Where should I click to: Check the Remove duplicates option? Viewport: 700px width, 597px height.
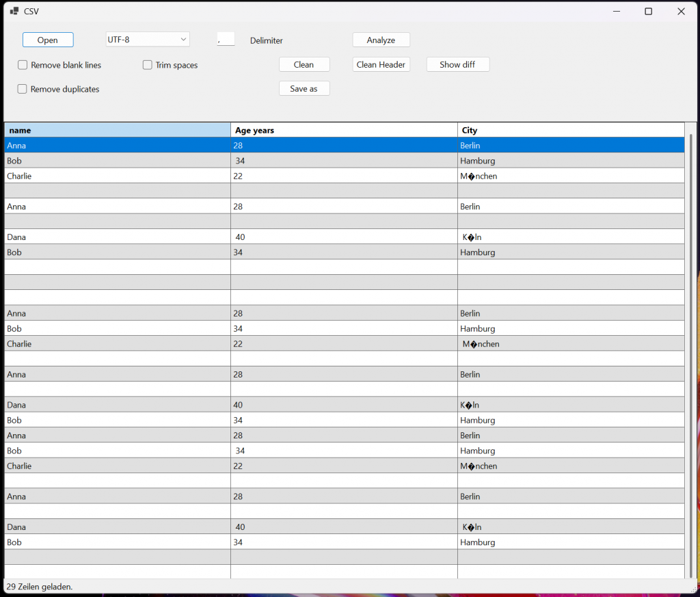23,89
